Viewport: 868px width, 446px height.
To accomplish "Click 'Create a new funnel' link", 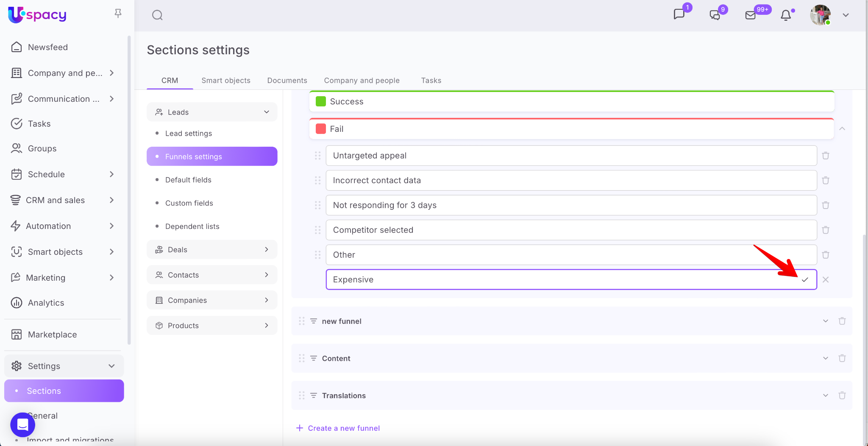I will 343,428.
